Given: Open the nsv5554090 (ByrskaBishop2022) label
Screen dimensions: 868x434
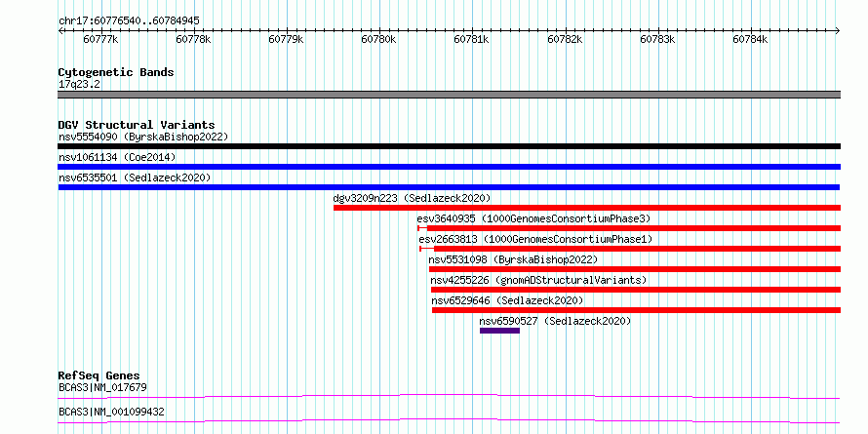Looking at the screenshot, I should [143, 137].
